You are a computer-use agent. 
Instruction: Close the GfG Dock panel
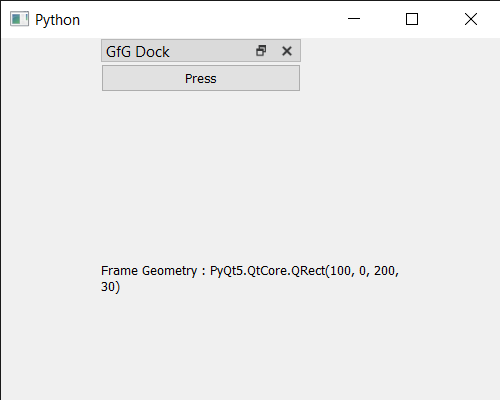287,51
